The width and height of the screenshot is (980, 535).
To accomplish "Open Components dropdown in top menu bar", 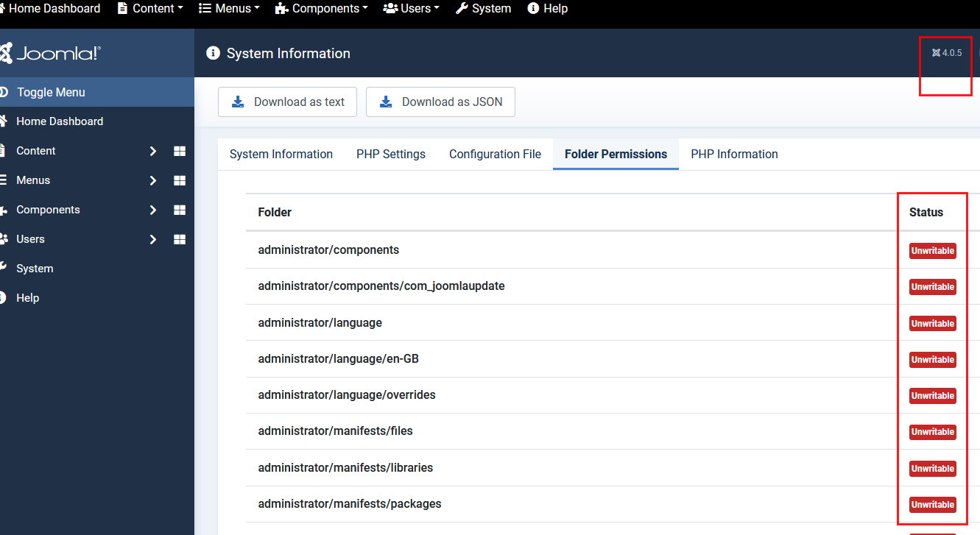I will [x=322, y=9].
